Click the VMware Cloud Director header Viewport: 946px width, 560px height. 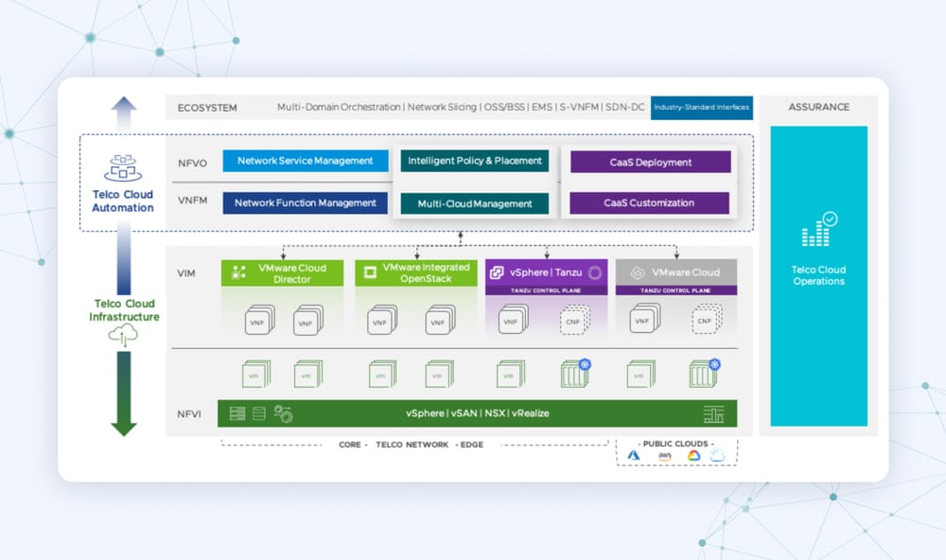pyautogui.click(x=282, y=272)
